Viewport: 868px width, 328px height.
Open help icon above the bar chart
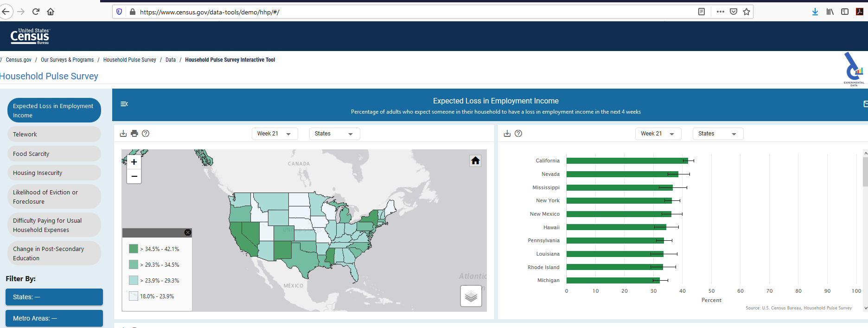tap(518, 134)
